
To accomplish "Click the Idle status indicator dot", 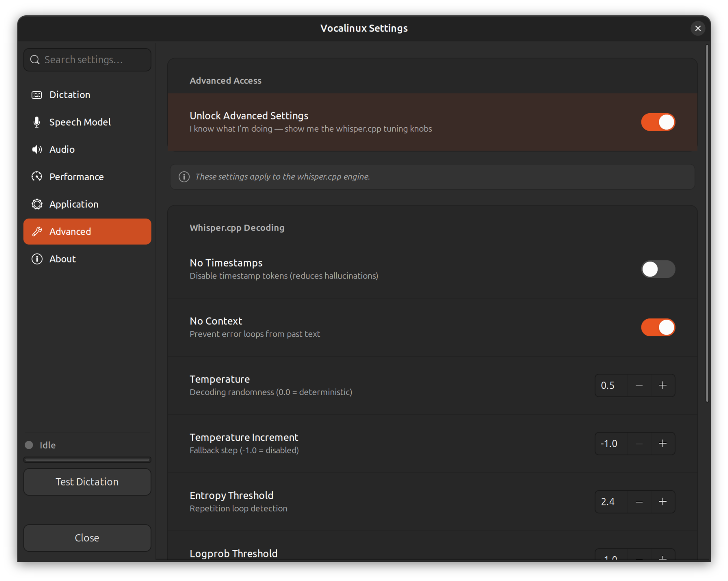I will tap(29, 445).
